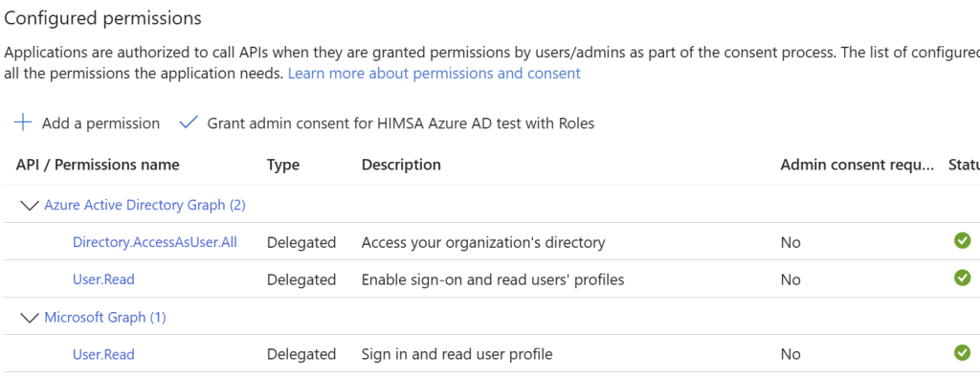Click No in Directory.AccessAsUser.All row

[x=790, y=242]
